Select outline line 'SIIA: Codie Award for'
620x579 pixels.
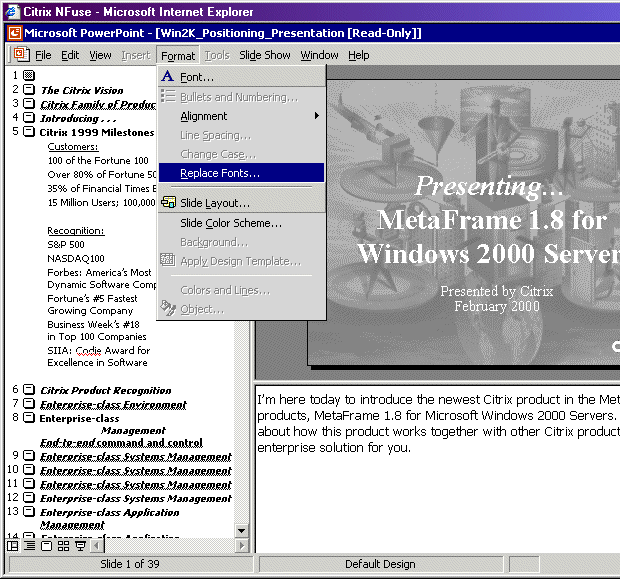pos(99,350)
